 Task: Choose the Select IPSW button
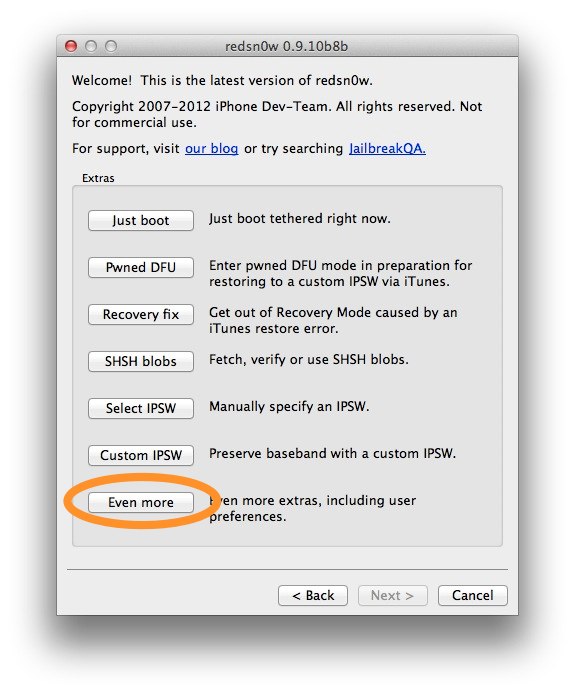click(141, 408)
